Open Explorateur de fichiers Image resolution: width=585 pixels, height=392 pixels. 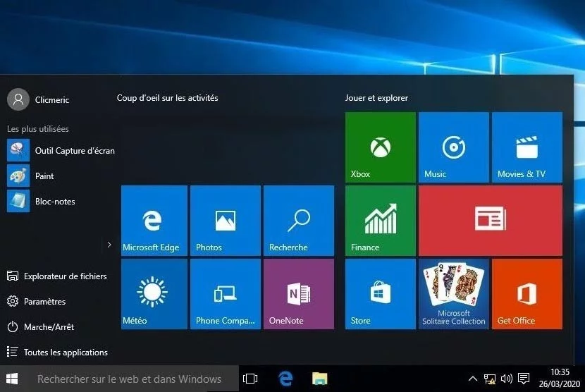pos(56,276)
